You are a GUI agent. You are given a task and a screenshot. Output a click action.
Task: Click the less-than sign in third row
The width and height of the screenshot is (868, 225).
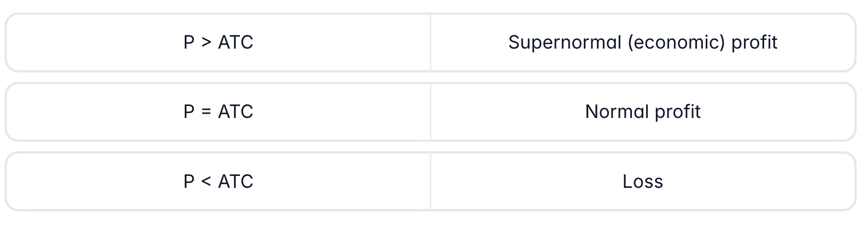[206, 181]
